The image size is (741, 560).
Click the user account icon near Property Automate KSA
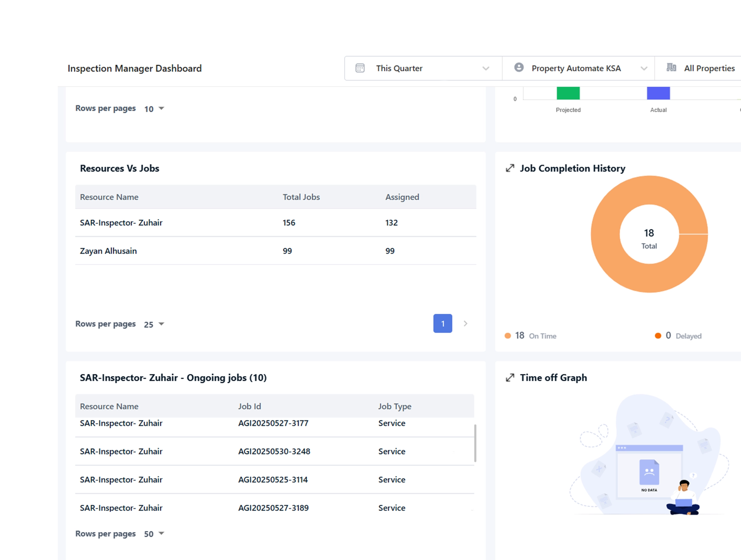[519, 68]
